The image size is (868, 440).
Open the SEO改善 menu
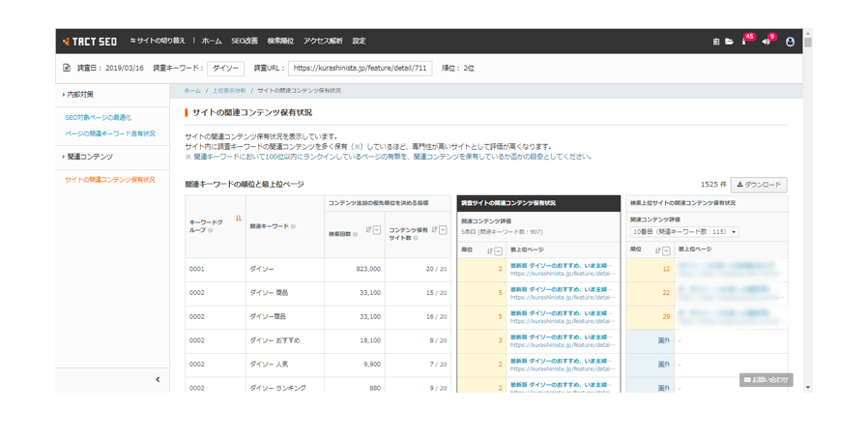[x=245, y=42]
